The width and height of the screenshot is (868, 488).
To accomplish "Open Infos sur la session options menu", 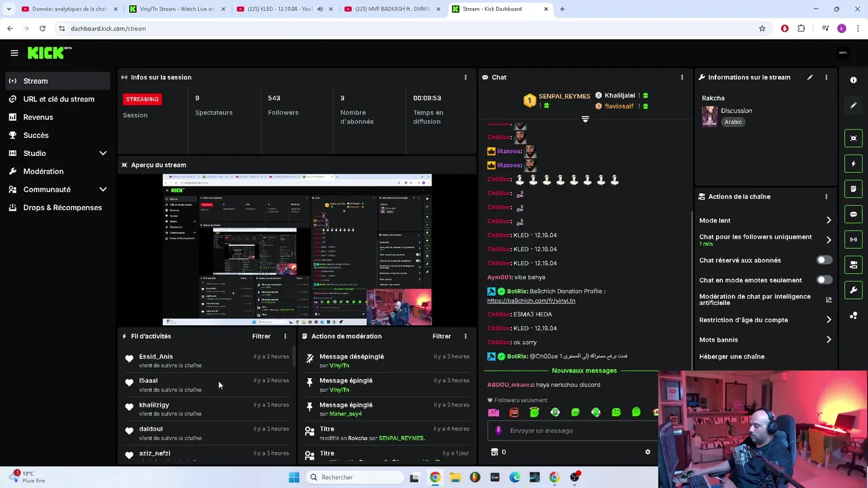I will (465, 77).
